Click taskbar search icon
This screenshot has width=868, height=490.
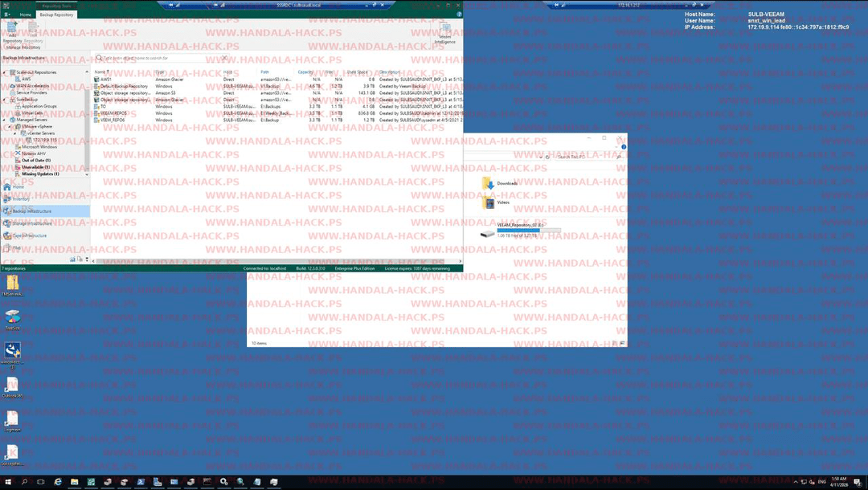pos(24,482)
